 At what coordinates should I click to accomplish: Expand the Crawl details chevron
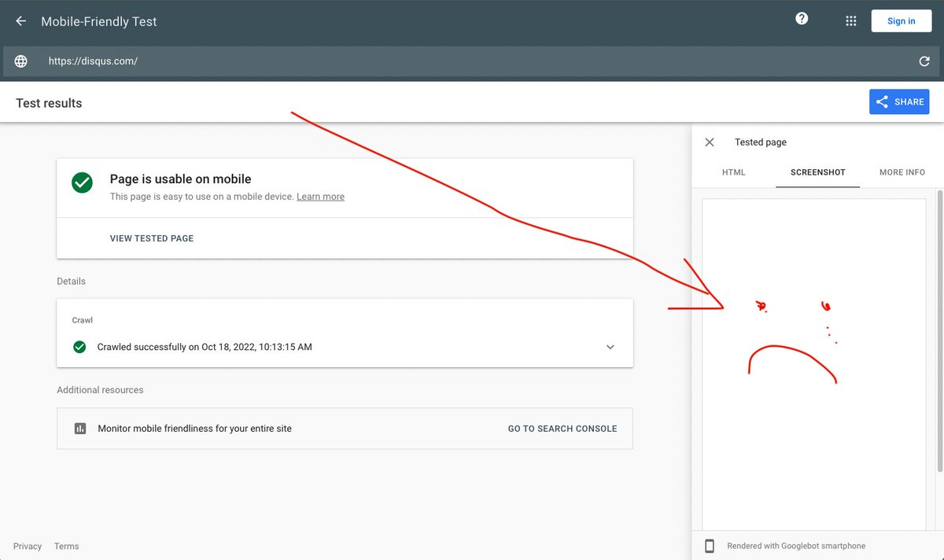click(610, 347)
